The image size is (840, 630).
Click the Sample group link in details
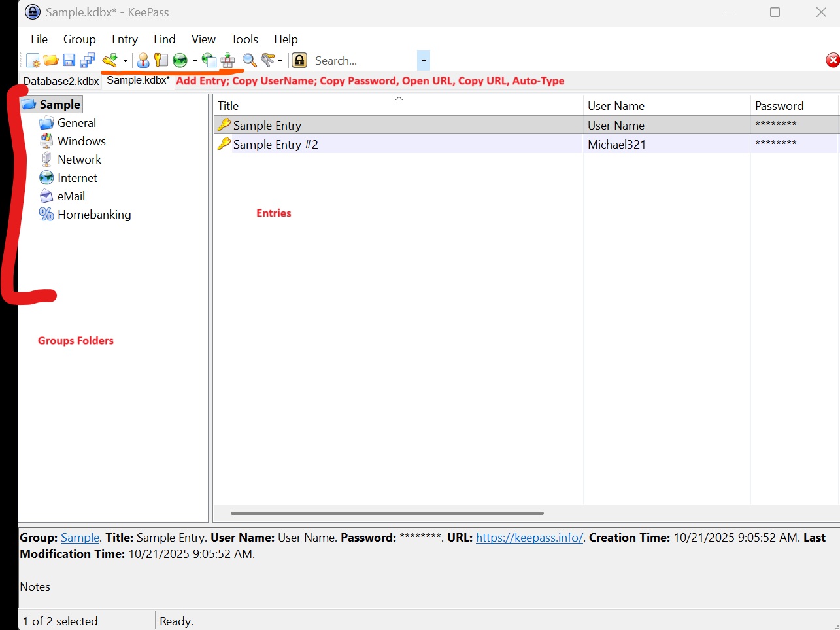point(80,538)
